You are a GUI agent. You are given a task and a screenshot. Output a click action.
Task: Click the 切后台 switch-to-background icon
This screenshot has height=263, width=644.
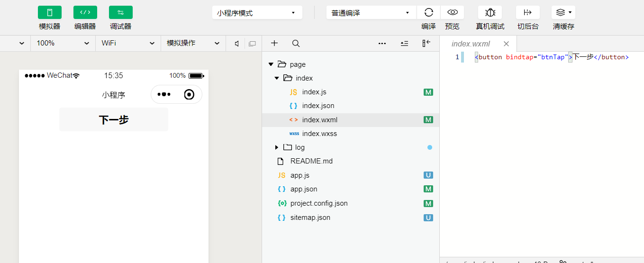point(528,12)
